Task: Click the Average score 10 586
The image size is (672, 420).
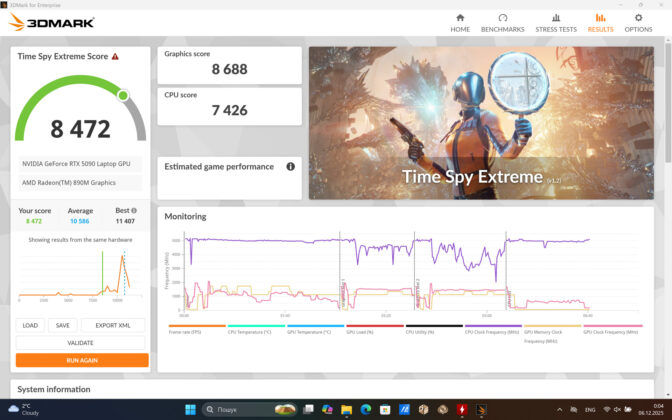Action: click(x=80, y=221)
